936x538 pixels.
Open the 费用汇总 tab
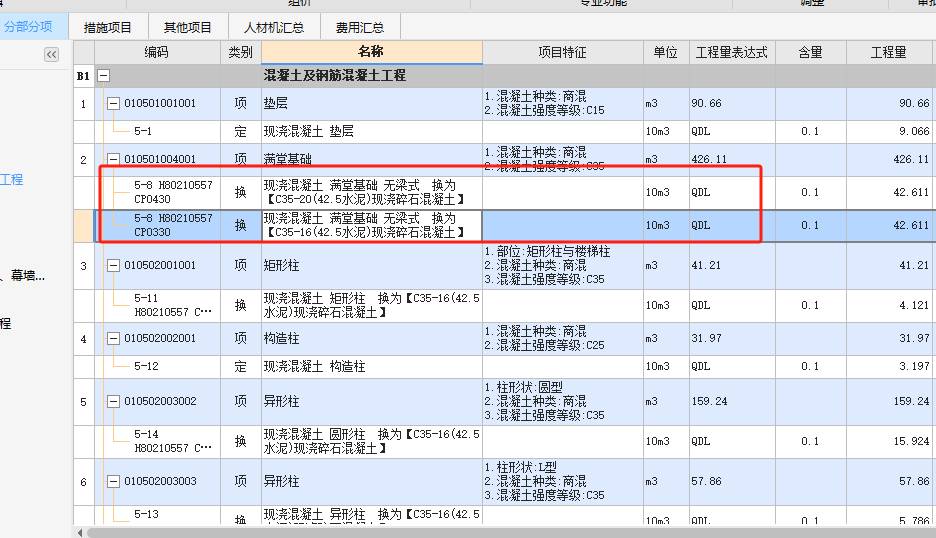(360, 27)
